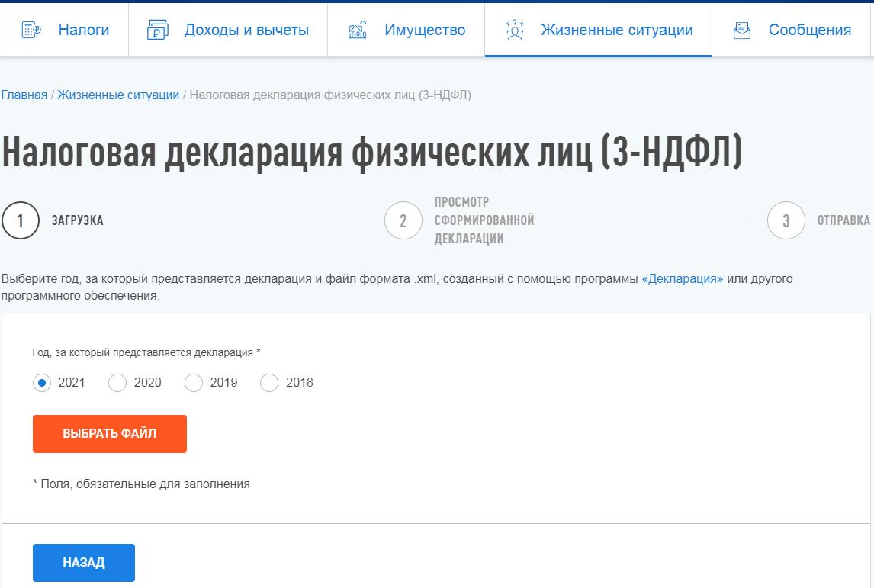Viewport: 874px width, 588px height.
Task: Select the 2021 year radio button
Action: (42, 383)
